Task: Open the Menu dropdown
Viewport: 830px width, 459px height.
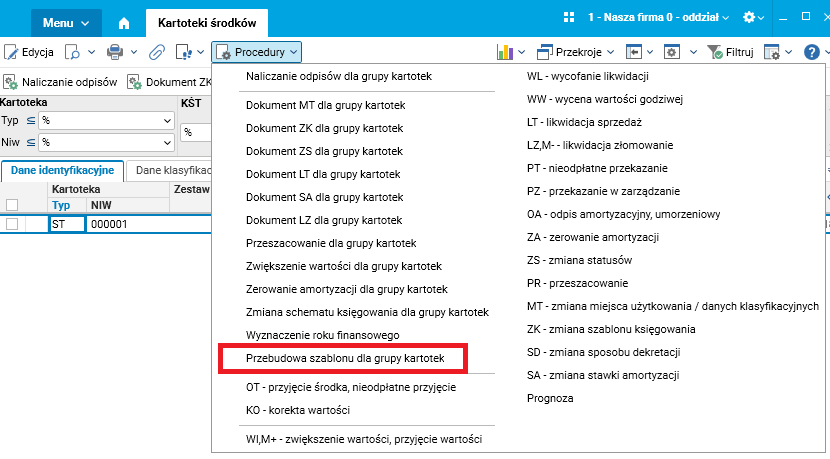Action: 66,23
